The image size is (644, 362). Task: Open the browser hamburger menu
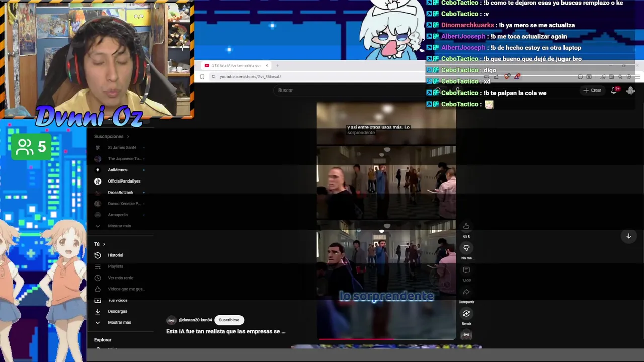(637, 77)
